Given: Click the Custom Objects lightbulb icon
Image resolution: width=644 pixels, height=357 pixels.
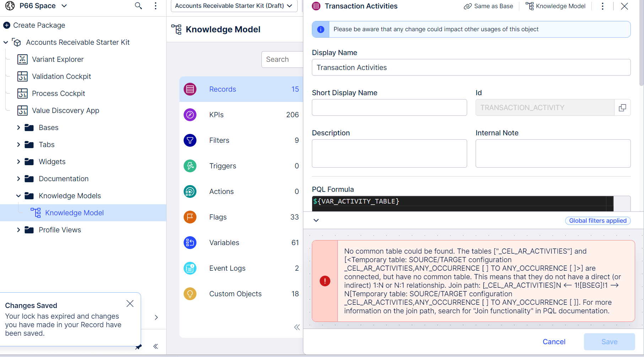Looking at the screenshot, I should click(x=190, y=294).
